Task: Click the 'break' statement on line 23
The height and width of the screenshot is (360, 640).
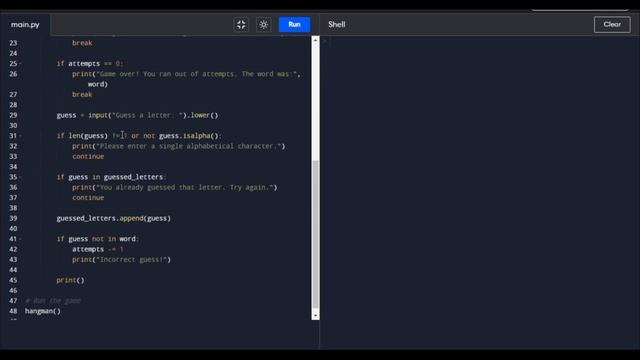Action: pyautogui.click(x=82, y=43)
